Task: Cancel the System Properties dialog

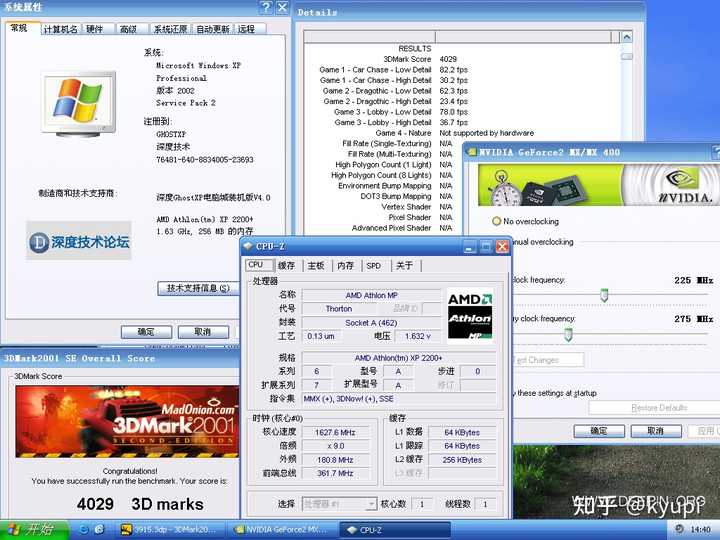Action: [203, 332]
